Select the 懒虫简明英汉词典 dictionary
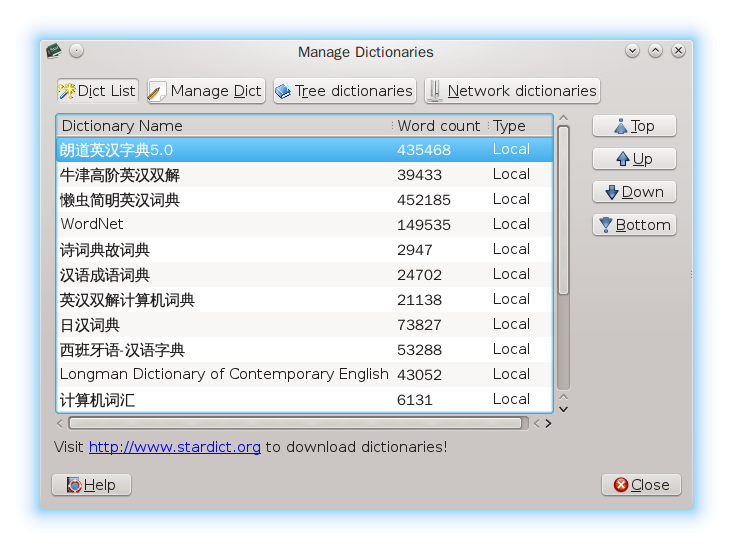The width and height of the screenshot is (733, 549). pos(304,200)
